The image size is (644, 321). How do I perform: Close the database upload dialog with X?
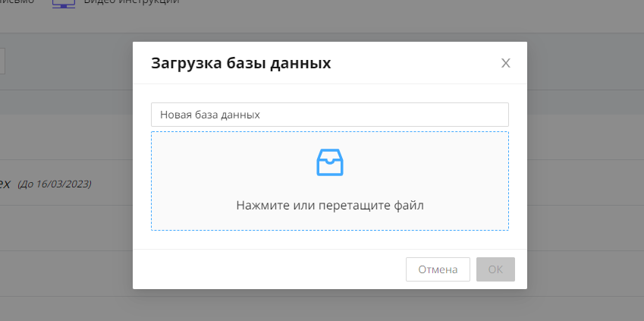click(x=506, y=63)
